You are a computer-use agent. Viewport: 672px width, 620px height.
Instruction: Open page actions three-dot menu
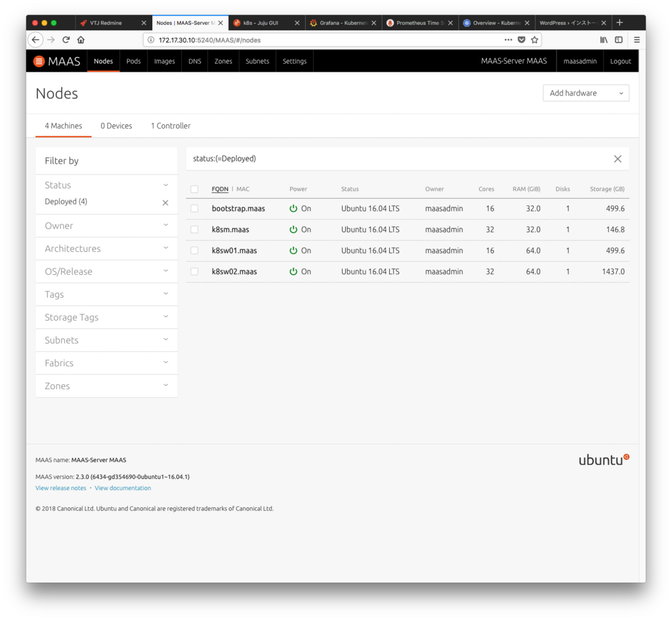[509, 40]
